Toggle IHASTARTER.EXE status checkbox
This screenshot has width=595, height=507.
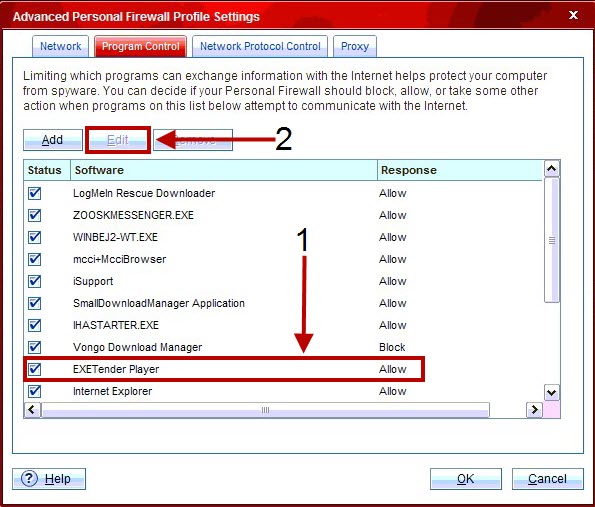coord(35,325)
